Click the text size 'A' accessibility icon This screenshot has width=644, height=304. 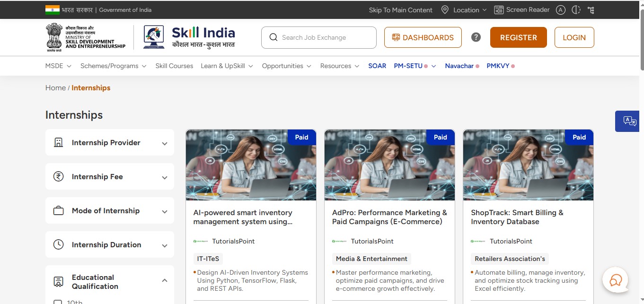pyautogui.click(x=561, y=10)
